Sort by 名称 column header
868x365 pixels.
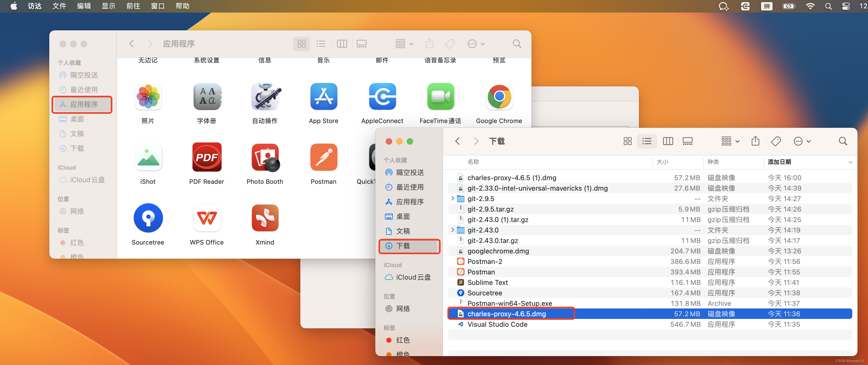(473, 162)
